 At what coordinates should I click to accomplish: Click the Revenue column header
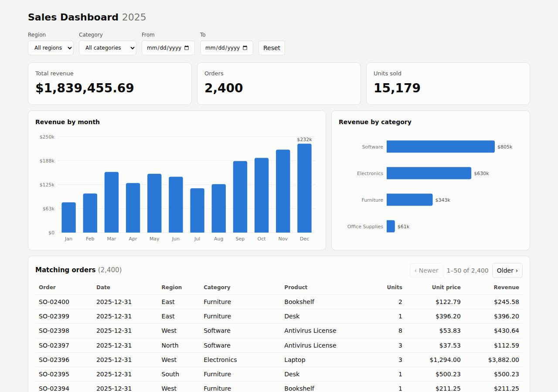pyautogui.click(x=507, y=287)
